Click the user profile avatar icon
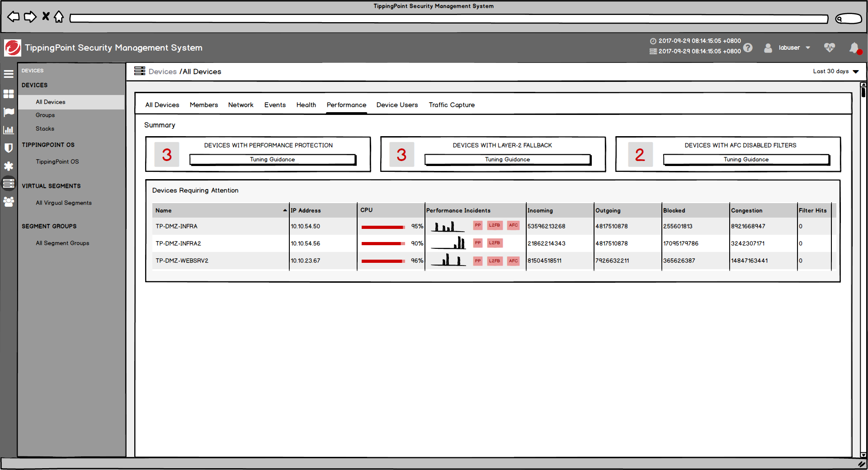 tap(768, 47)
